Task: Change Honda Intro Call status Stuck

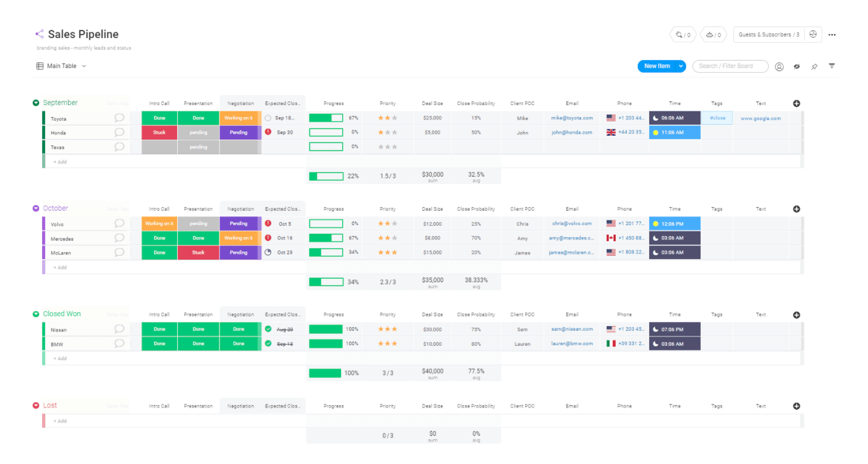Action: (159, 132)
